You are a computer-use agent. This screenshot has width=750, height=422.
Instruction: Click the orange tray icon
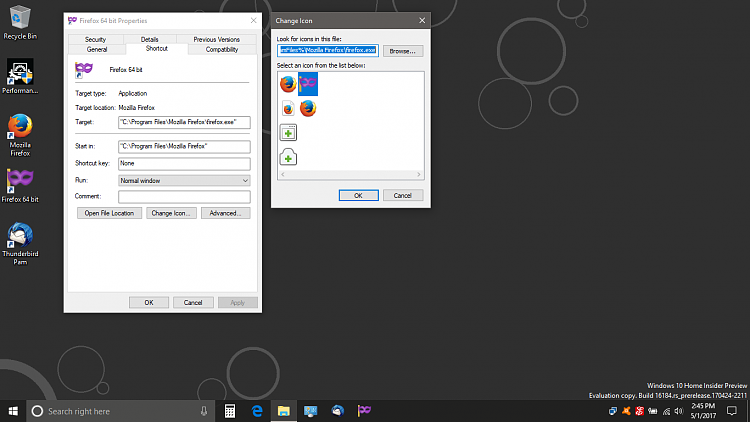[x=626, y=411]
